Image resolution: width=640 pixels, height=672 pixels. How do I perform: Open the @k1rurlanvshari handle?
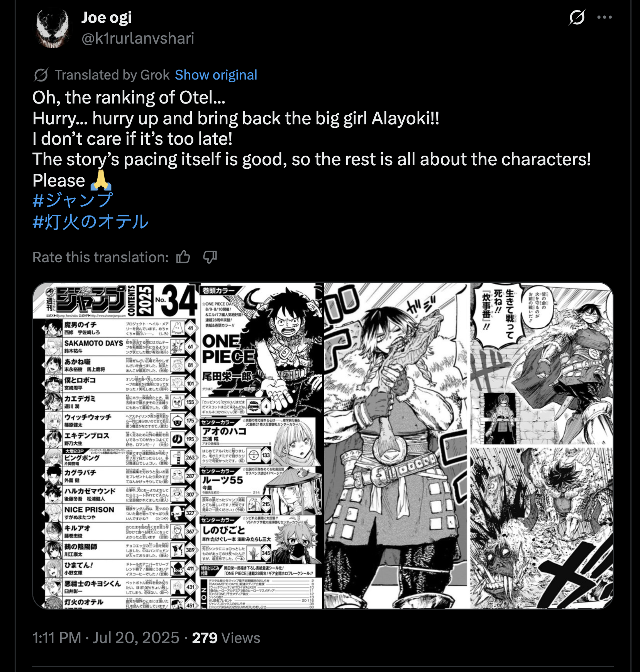tap(138, 38)
